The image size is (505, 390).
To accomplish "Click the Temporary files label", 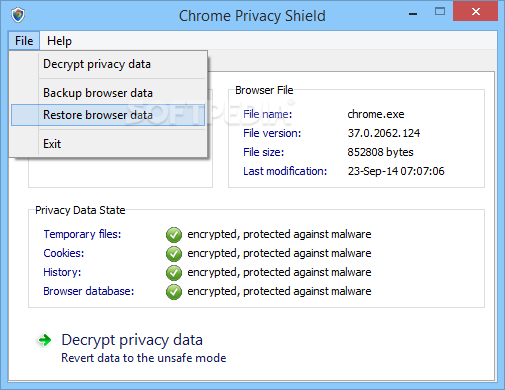I will 82,234.
